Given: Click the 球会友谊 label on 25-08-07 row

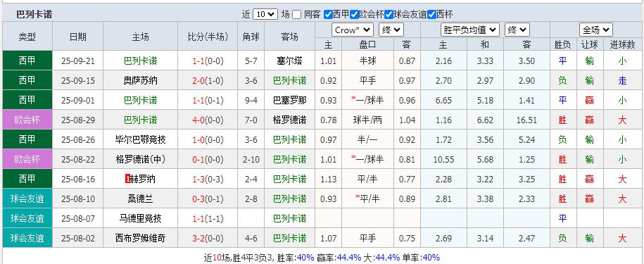Looking at the screenshot, I should coord(27,218).
